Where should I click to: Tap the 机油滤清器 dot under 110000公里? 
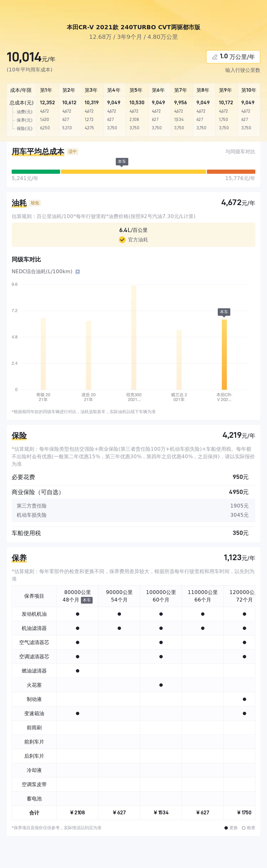coord(203,628)
